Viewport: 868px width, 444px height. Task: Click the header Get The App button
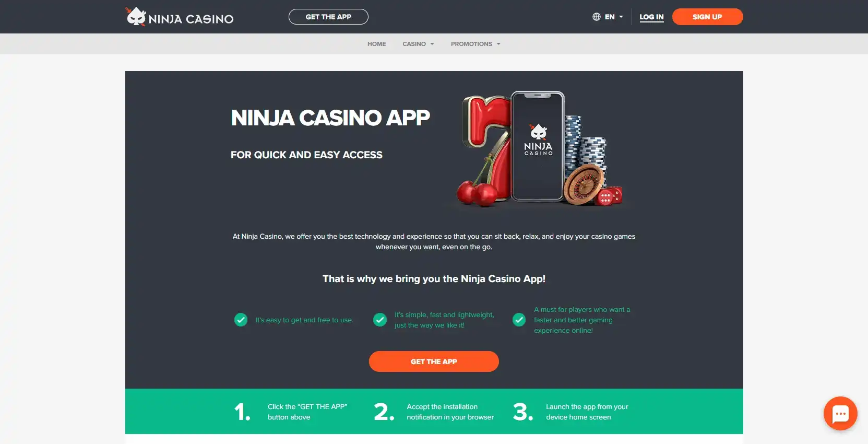pos(328,17)
